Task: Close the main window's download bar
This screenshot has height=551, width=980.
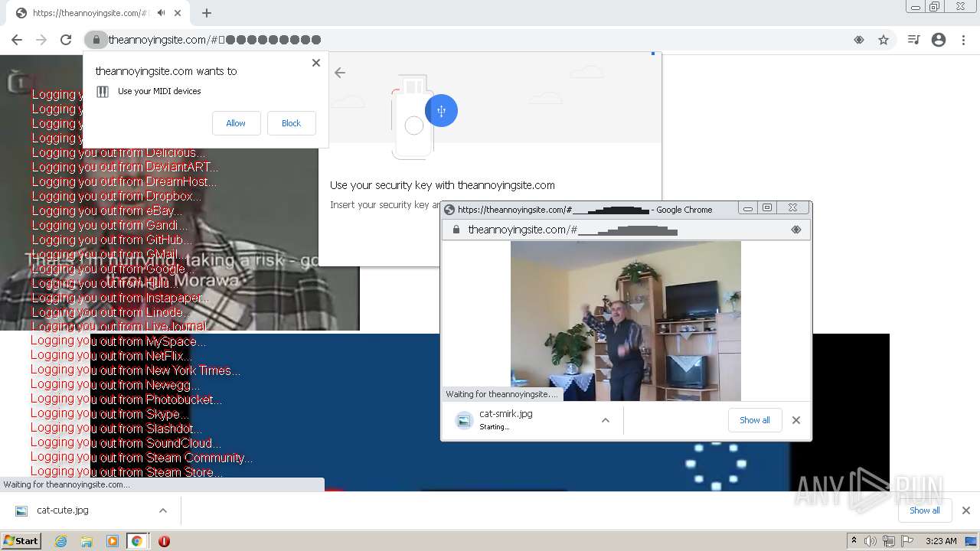Action: click(x=966, y=510)
